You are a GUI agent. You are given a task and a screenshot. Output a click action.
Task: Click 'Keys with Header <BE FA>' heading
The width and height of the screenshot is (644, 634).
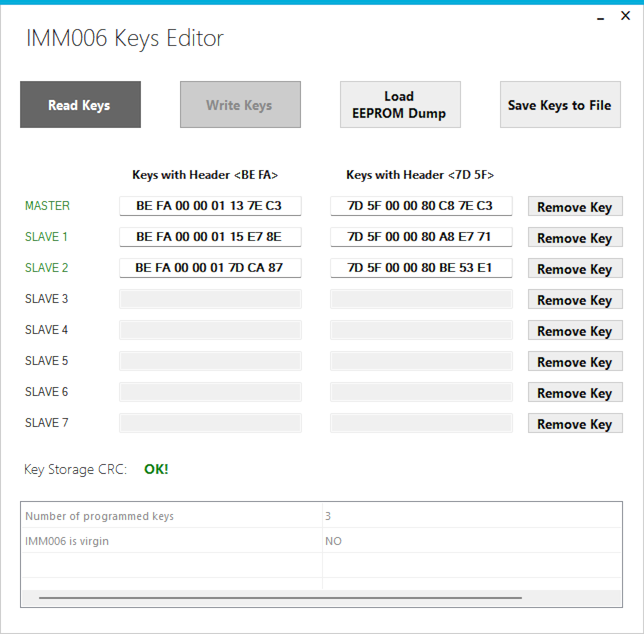pyautogui.click(x=205, y=175)
